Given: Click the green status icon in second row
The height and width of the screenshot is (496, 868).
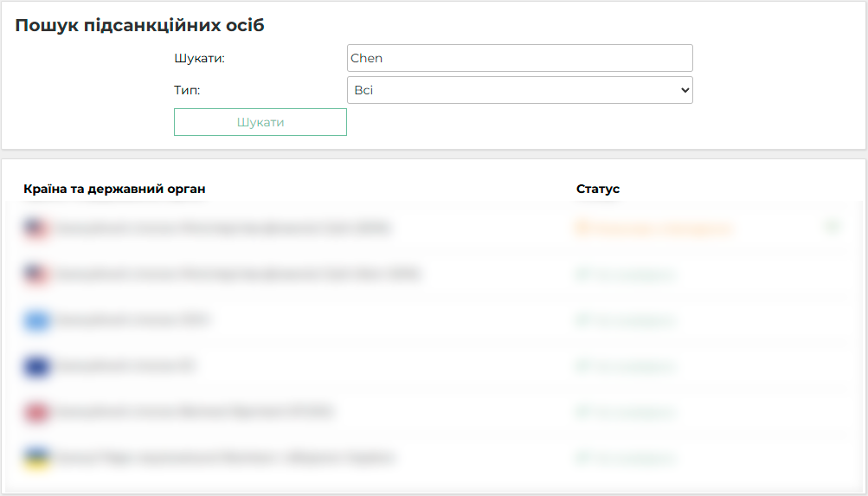Looking at the screenshot, I should click(582, 274).
